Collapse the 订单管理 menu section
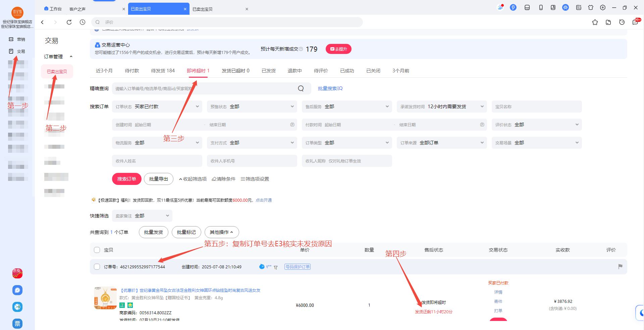The height and width of the screenshot is (330, 644). 71,57
